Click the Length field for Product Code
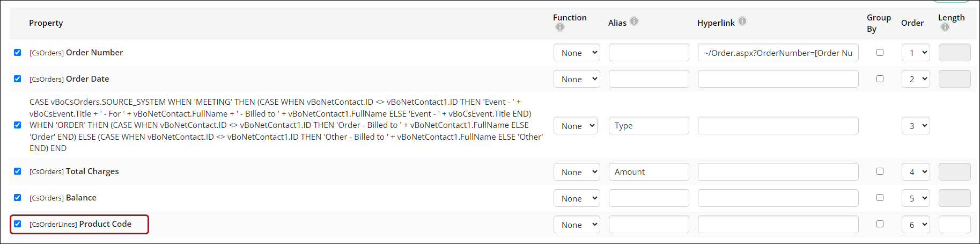Screen dimensions: 980x244 [955, 225]
